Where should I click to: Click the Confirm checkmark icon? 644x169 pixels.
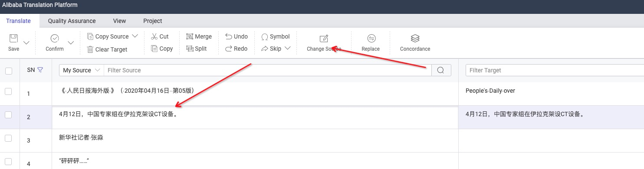click(55, 38)
